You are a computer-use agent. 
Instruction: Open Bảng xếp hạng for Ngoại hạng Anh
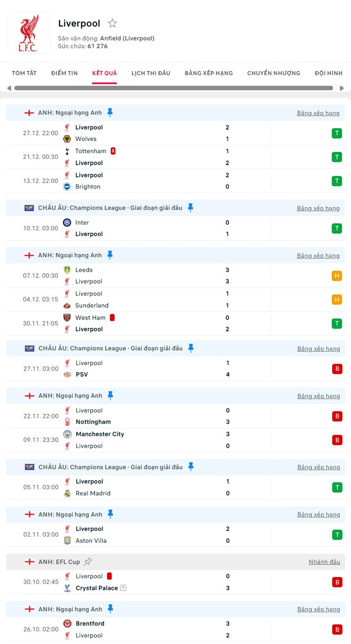coord(318,112)
